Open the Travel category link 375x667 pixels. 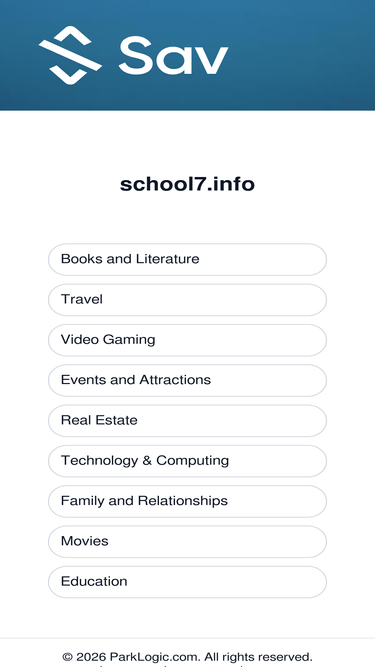(187, 300)
